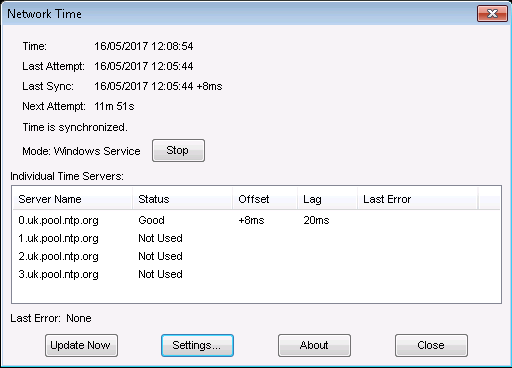The height and width of the screenshot is (368, 512).
Task: Open the About dialog
Action: click(314, 345)
